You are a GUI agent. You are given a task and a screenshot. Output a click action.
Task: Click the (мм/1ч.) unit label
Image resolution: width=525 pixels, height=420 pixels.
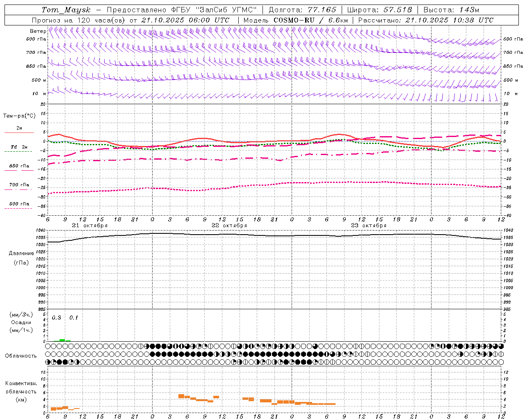pyautogui.click(x=21, y=330)
